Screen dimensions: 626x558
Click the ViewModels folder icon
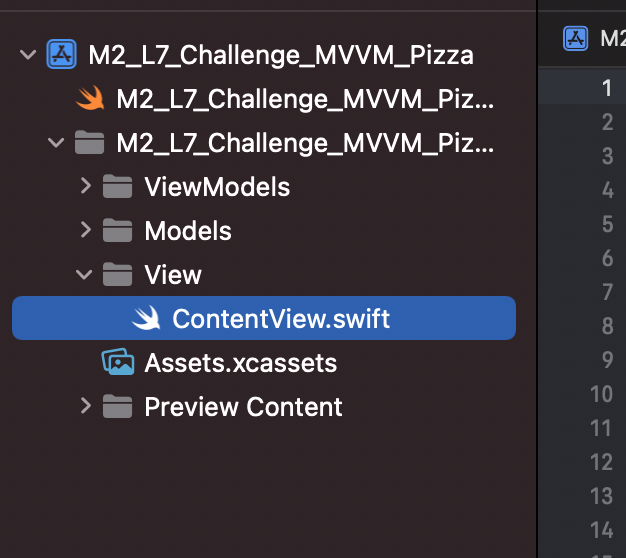click(117, 186)
